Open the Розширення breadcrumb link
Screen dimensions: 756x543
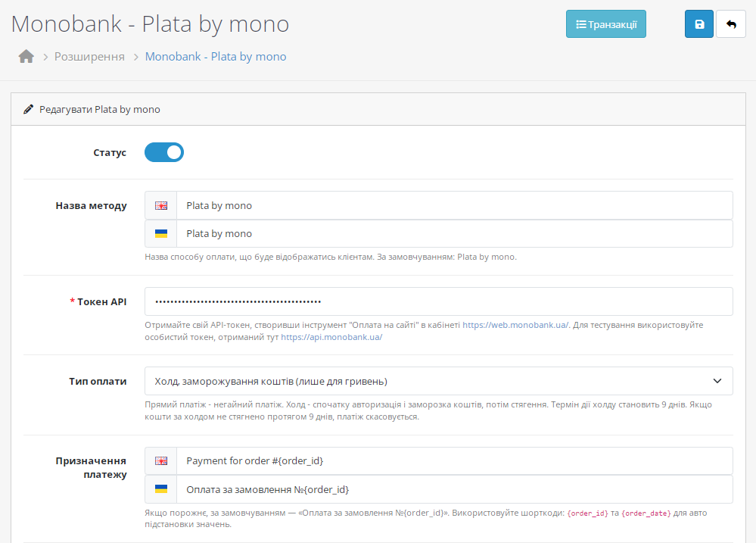[89, 57]
